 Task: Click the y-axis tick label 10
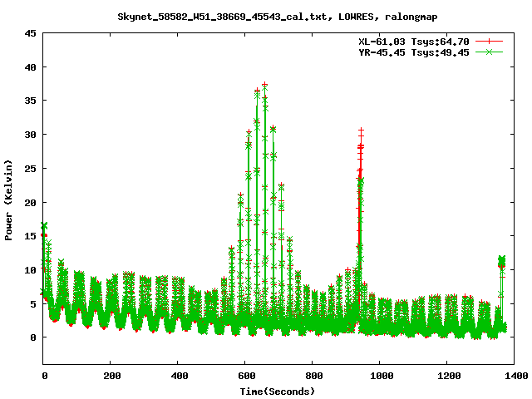[30, 269]
